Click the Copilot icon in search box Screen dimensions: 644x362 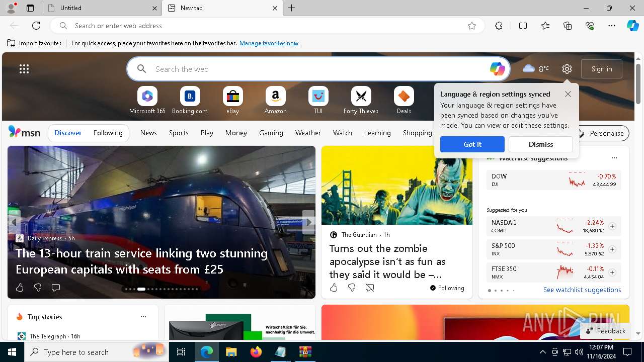coord(497,69)
